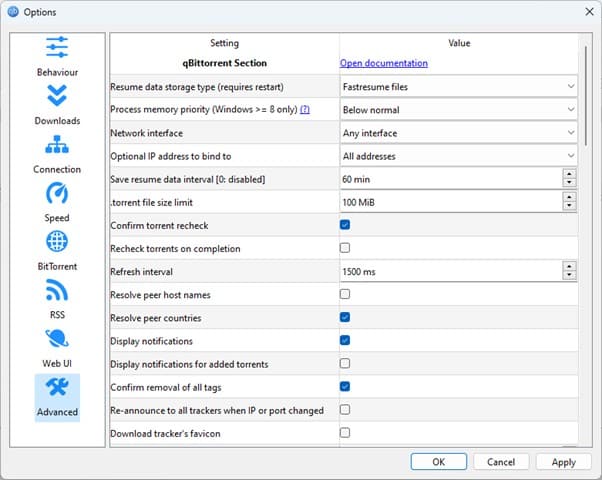Enable Resolve peer host names

(345, 294)
